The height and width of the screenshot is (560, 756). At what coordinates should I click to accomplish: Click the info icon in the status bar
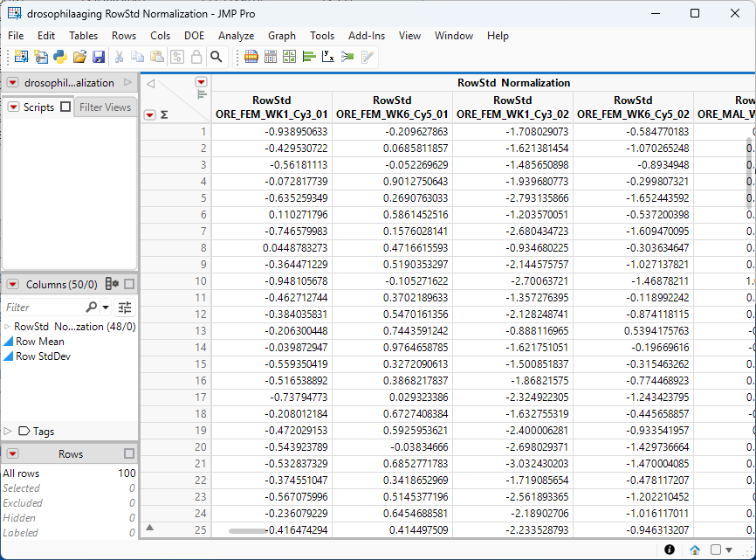pyautogui.click(x=669, y=550)
